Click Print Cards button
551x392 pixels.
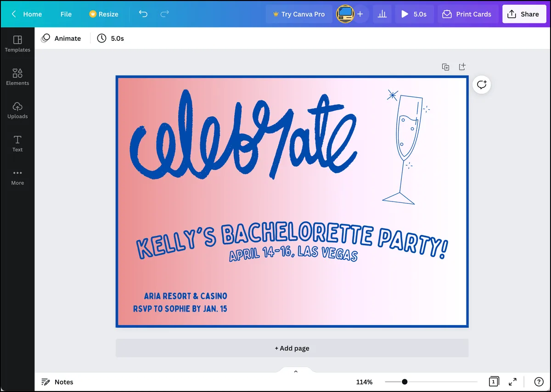pyautogui.click(x=467, y=14)
